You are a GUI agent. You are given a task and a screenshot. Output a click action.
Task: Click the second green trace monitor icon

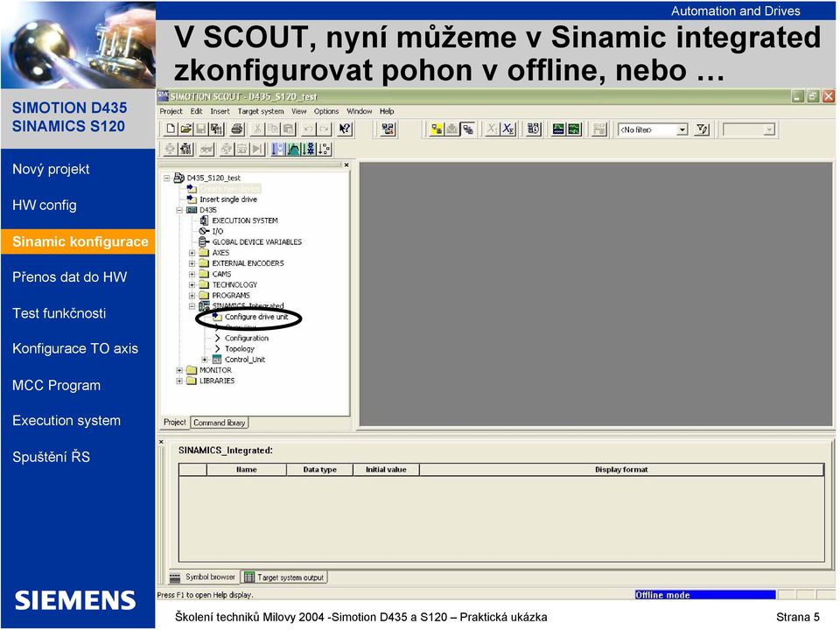point(574,129)
